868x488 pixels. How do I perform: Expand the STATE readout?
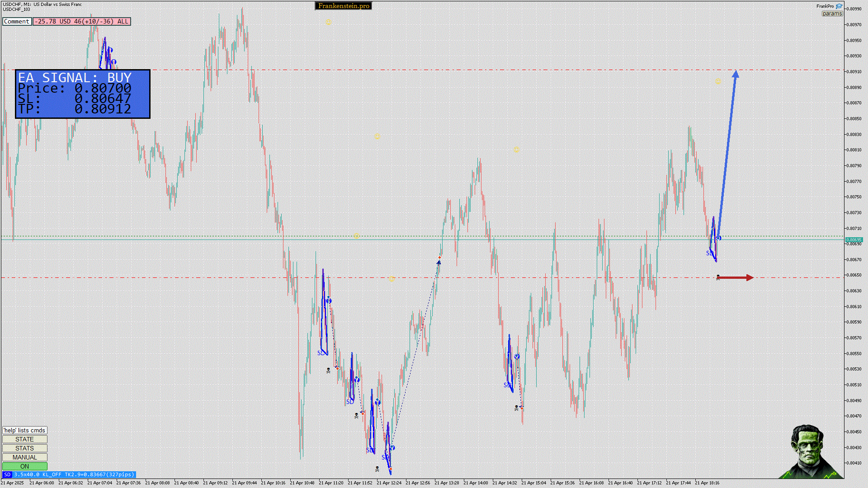point(24,439)
